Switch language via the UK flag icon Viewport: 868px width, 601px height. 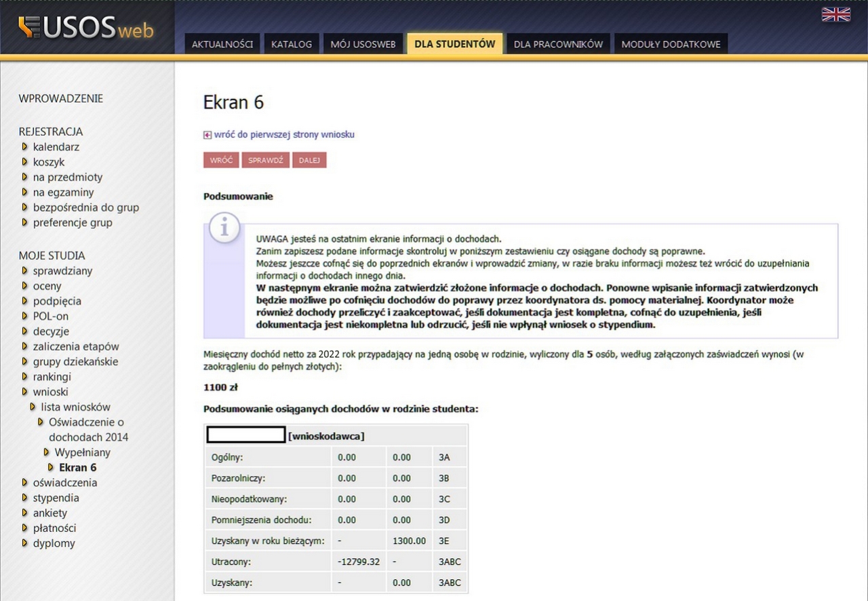click(x=835, y=14)
